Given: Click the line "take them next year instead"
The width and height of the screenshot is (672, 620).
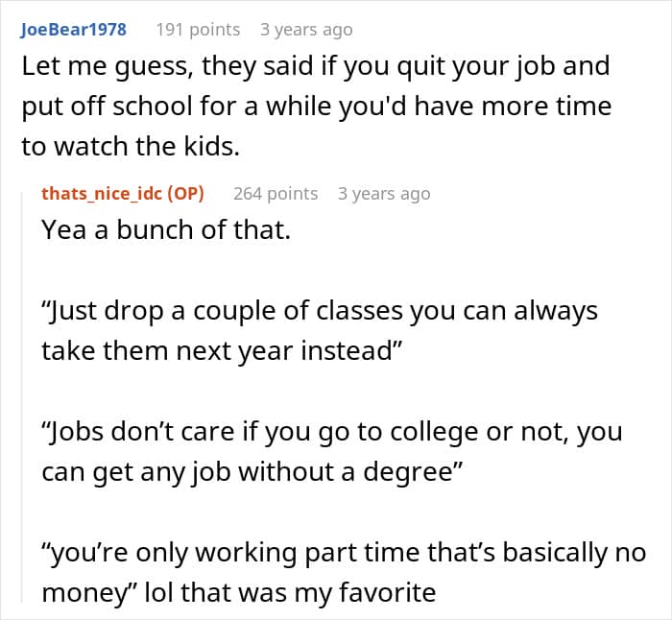Looking at the screenshot, I should click(x=222, y=351).
